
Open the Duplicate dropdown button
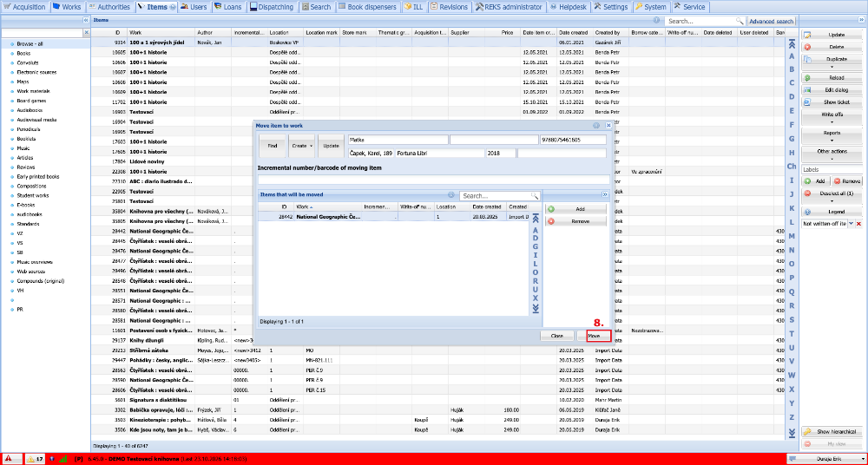click(832, 62)
